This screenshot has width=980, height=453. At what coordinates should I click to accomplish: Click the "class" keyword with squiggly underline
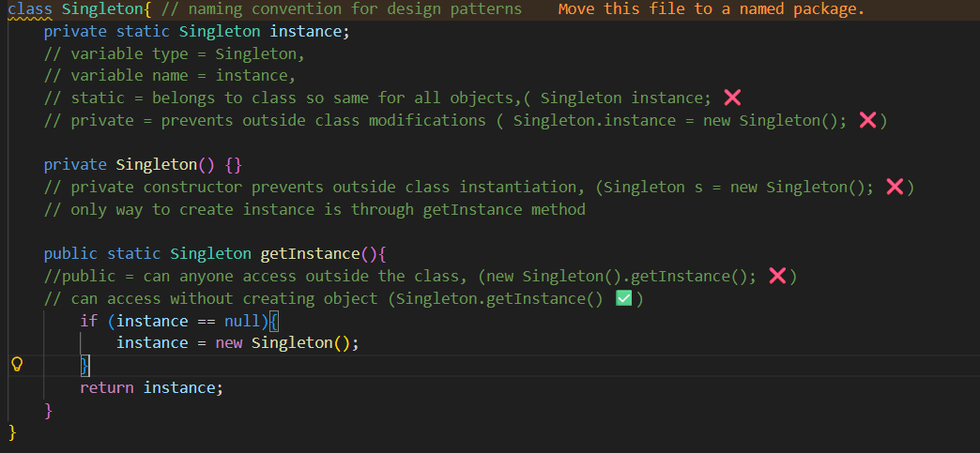tap(31, 9)
